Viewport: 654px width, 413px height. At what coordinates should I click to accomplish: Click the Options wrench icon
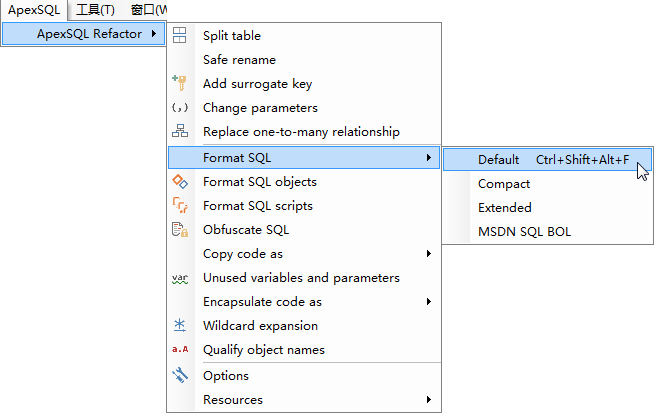[180, 376]
